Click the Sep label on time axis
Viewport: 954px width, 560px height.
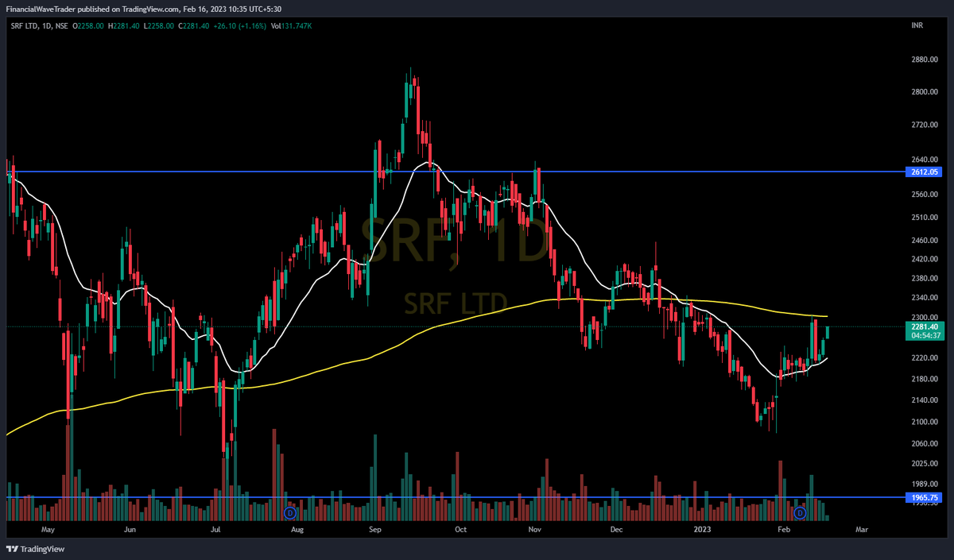click(x=375, y=528)
